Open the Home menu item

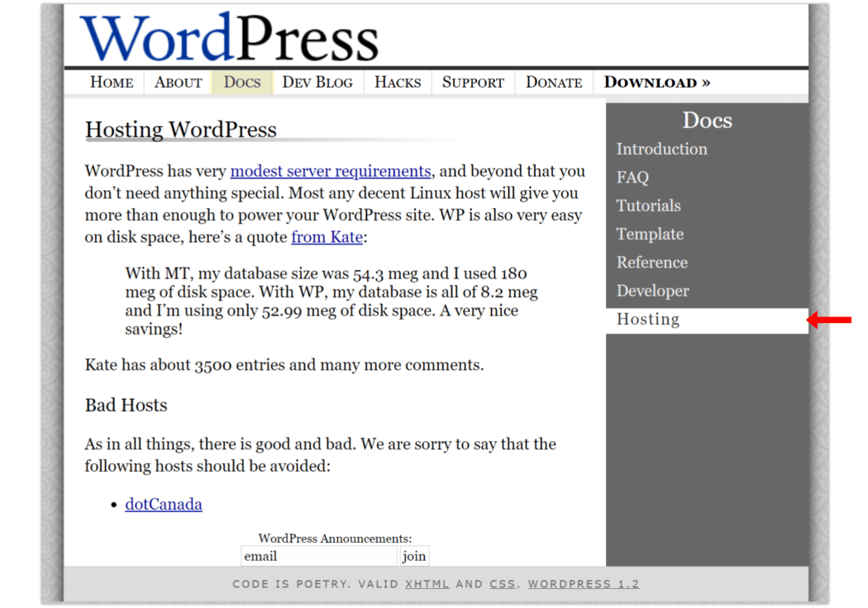(112, 82)
